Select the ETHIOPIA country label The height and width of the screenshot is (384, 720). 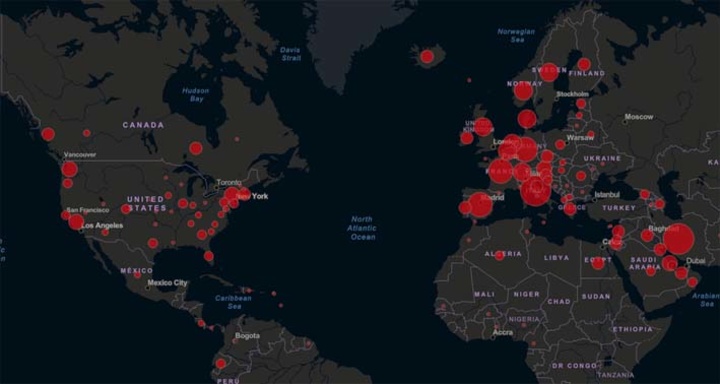click(632, 329)
